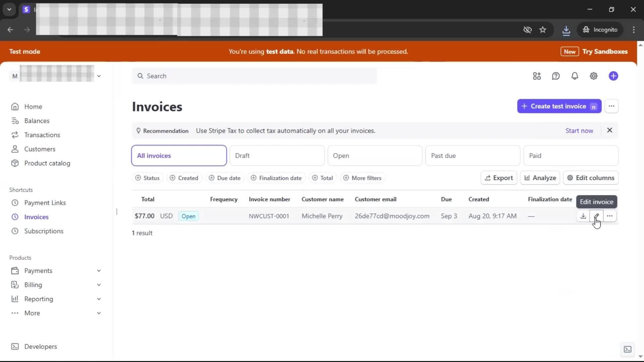The image size is (644, 362).
Task: Switch to the Draft invoices tab
Action: point(277,156)
